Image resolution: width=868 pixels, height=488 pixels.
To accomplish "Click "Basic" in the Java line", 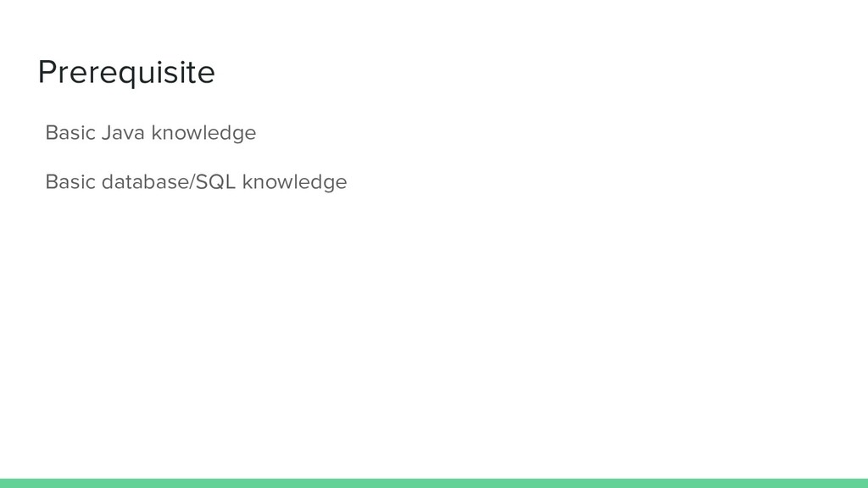I will pyautogui.click(x=70, y=133).
